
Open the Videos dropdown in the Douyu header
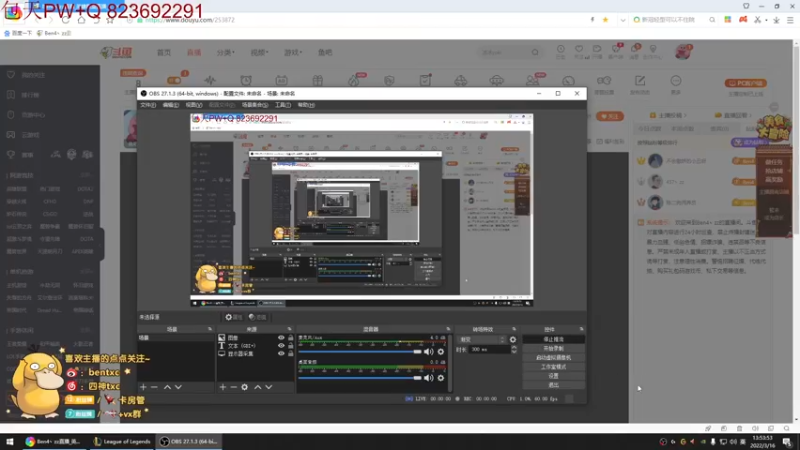[x=259, y=53]
